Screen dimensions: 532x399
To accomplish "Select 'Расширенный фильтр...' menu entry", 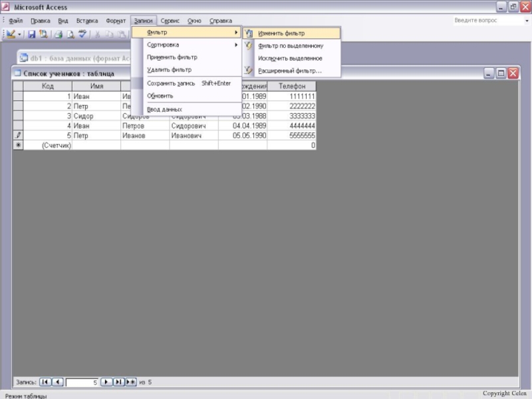I will pyautogui.click(x=290, y=70).
